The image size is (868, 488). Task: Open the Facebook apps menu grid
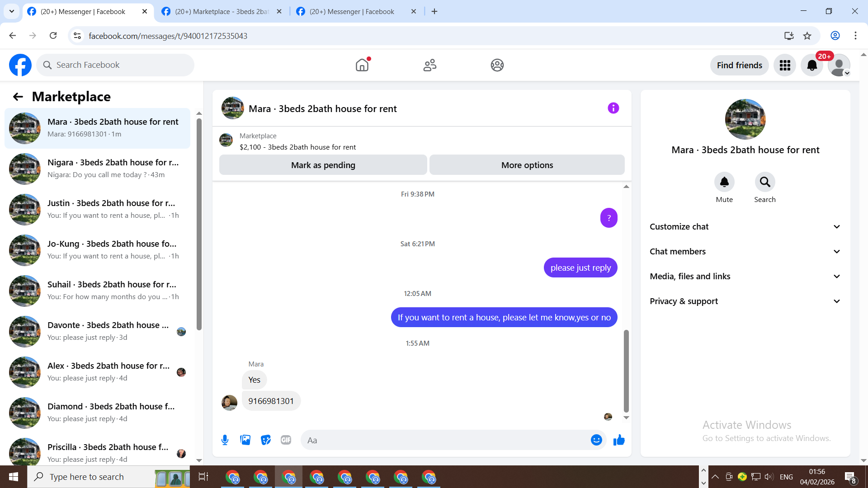(785, 66)
